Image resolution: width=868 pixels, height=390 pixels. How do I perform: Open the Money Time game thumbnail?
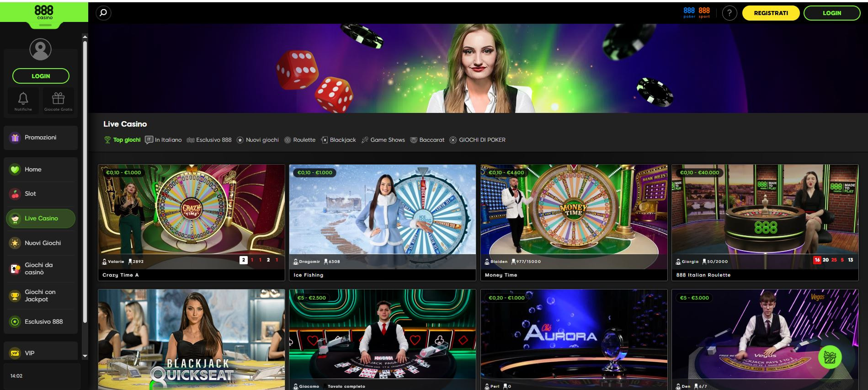(574, 217)
